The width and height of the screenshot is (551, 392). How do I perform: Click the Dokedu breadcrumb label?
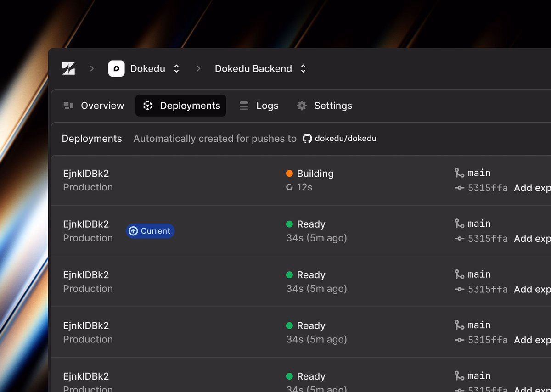(148, 68)
